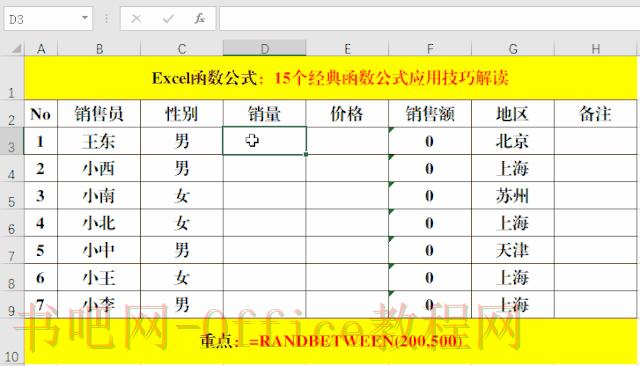Select row 1 header

[12, 78]
